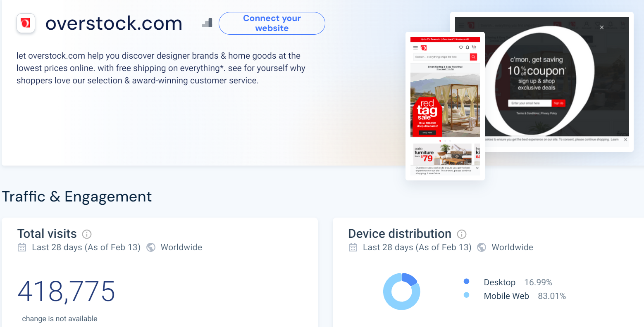Click the rank bars icon beside overstock.com
The width and height of the screenshot is (644, 327).
point(207,23)
